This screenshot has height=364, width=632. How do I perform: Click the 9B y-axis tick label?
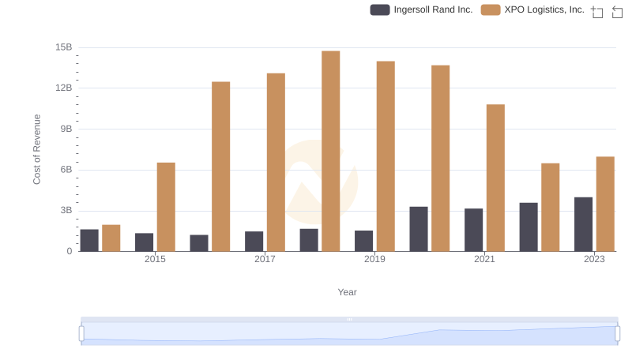click(66, 129)
